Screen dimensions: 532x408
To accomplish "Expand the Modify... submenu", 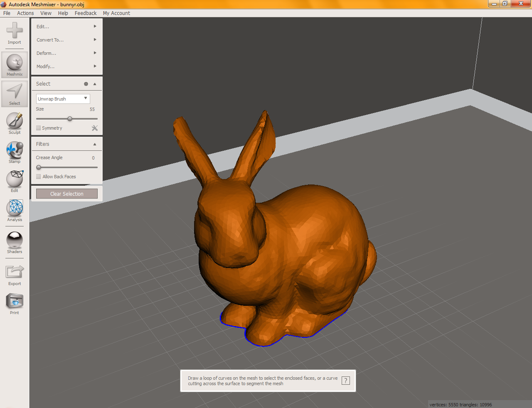I will pyautogui.click(x=66, y=66).
